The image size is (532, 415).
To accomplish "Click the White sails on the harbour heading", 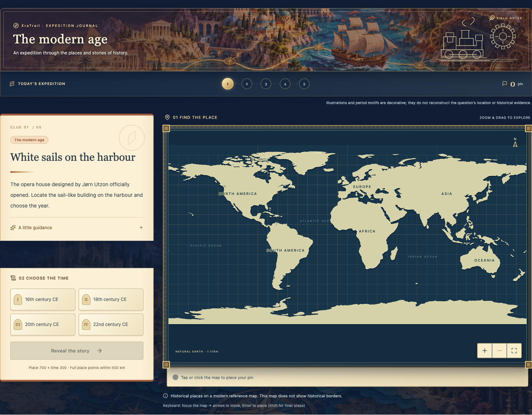I will coord(73,157).
